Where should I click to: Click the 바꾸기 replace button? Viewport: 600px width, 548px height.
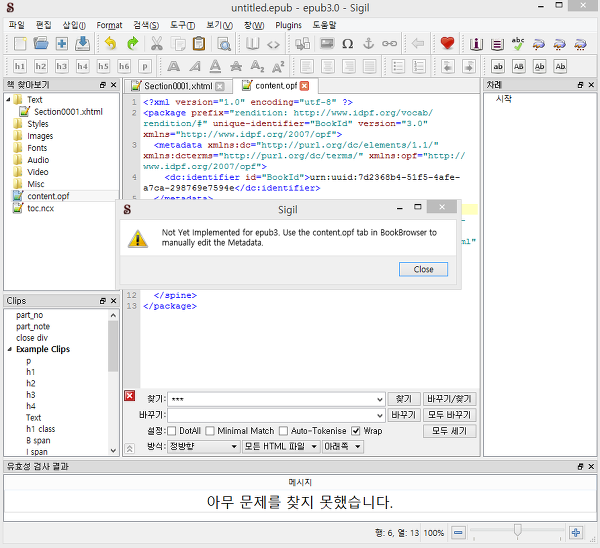pos(404,415)
